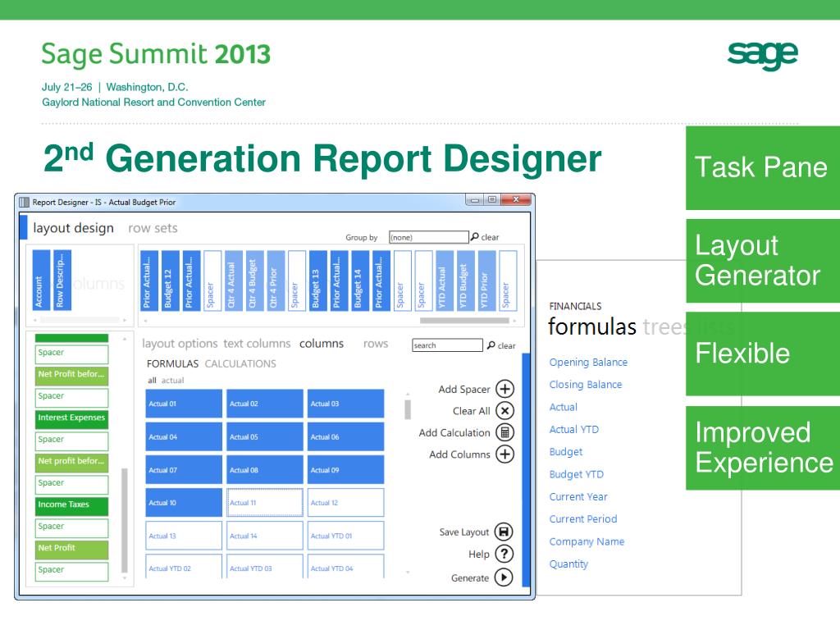The width and height of the screenshot is (840, 630).
Task: Open the layout options tab
Action: [180, 344]
